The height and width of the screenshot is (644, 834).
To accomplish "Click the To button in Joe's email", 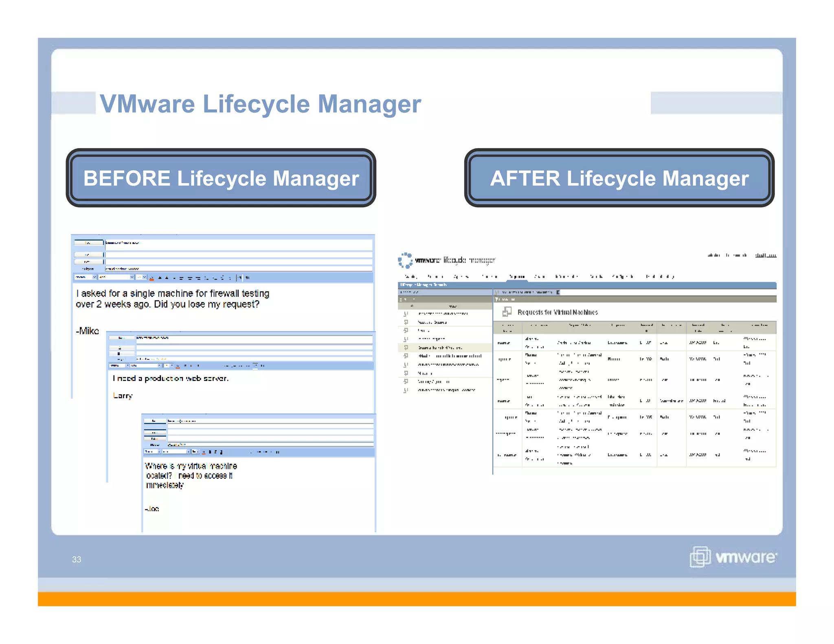I will pos(155,421).
